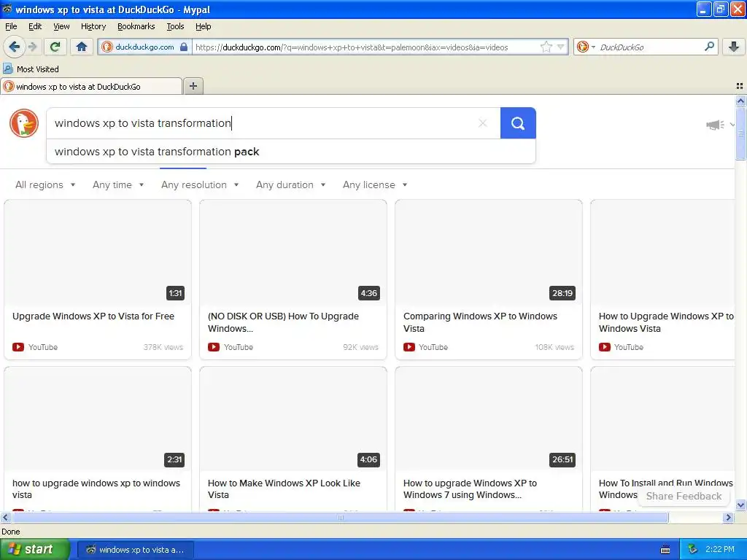Open the URL history dropdown arrow
This screenshot has width=747, height=560.
[561, 47]
